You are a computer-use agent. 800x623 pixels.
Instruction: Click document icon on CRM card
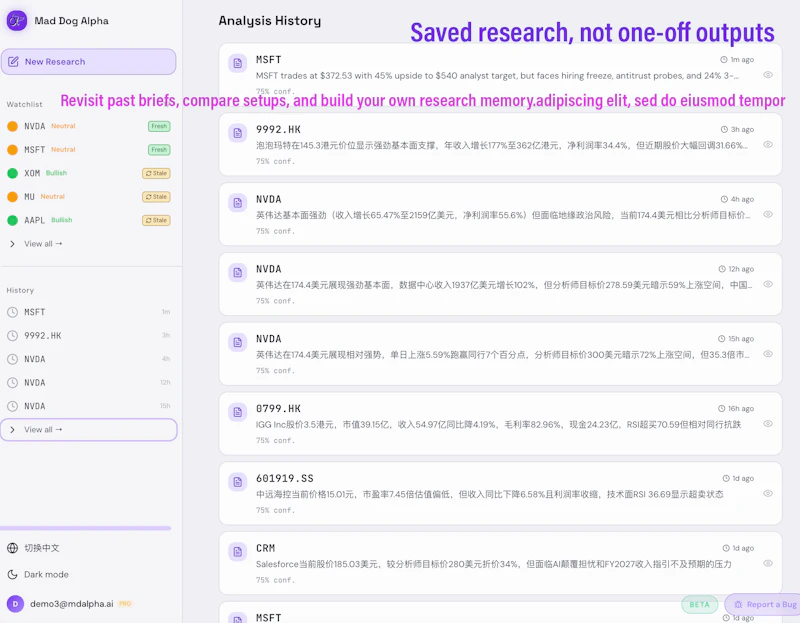(237, 552)
